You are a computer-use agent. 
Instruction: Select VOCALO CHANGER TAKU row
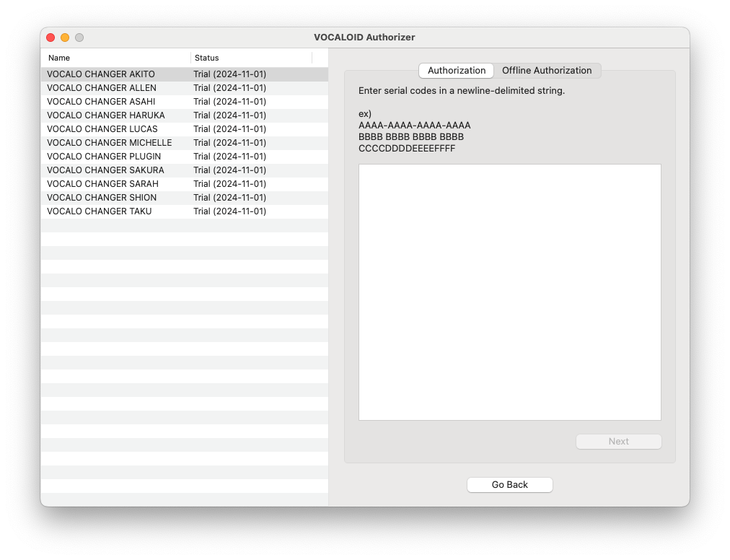185,211
